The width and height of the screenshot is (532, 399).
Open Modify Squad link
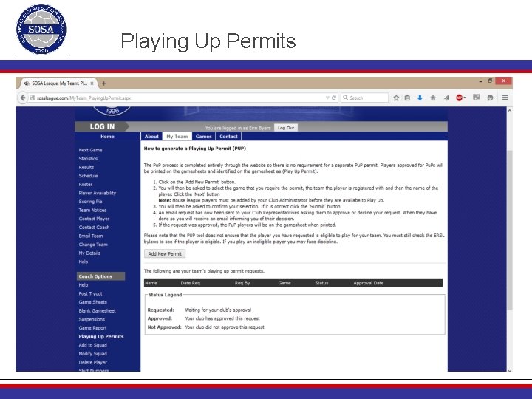[x=92, y=353]
